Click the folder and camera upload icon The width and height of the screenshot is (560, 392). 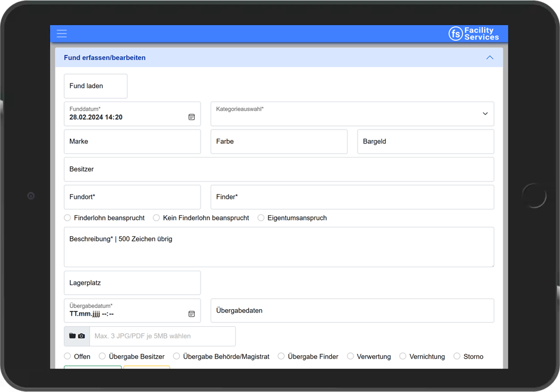click(77, 336)
